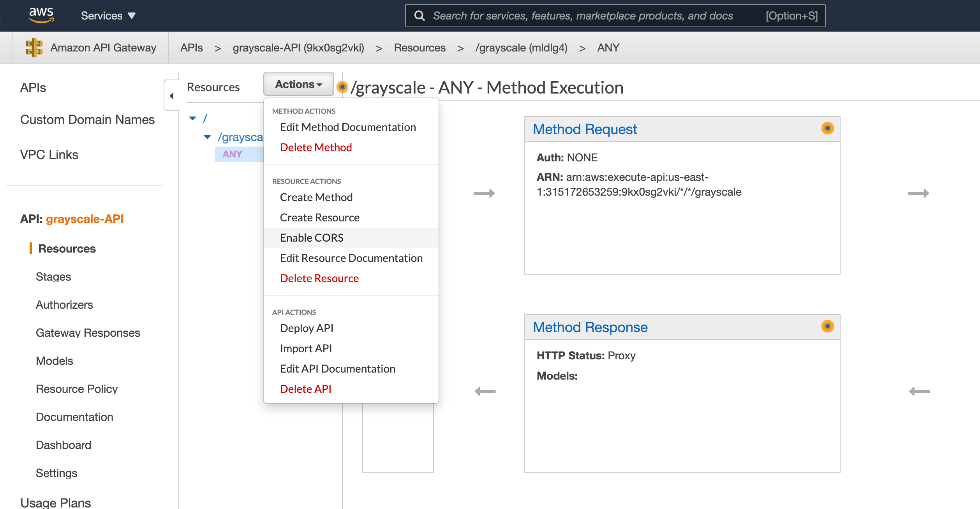Go to Stages in the sidebar

[x=53, y=277]
